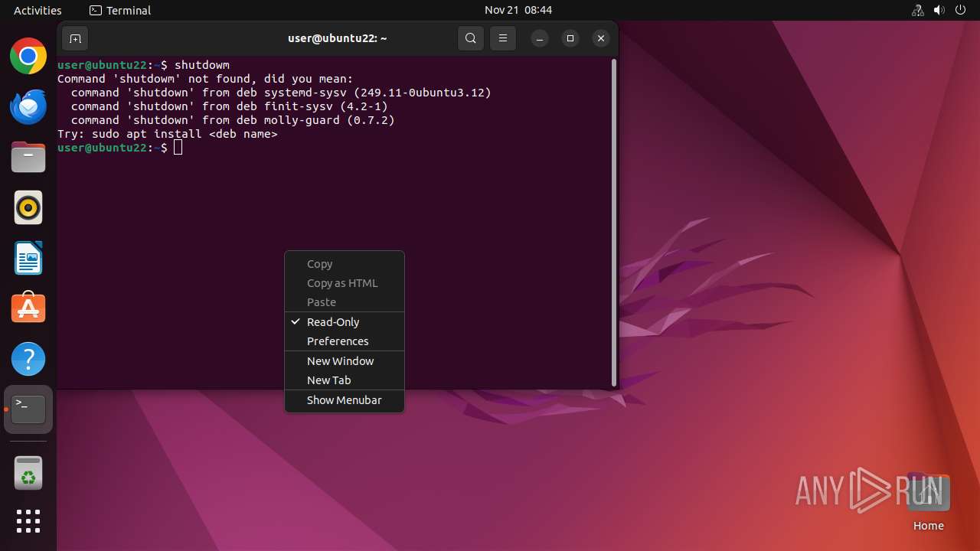Open the Home folder desktop icon
Viewport: 980px width, 551px height.
click(x=928, y=502)
